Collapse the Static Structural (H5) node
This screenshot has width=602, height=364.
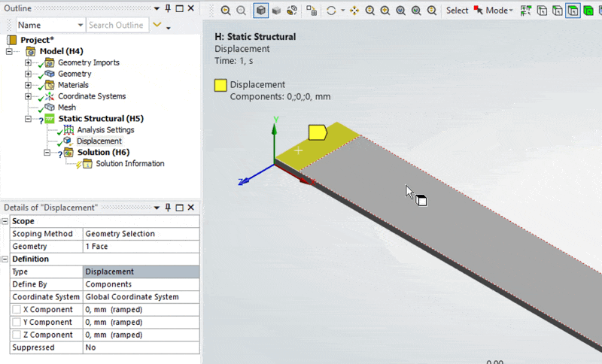(x=29, y=119)
